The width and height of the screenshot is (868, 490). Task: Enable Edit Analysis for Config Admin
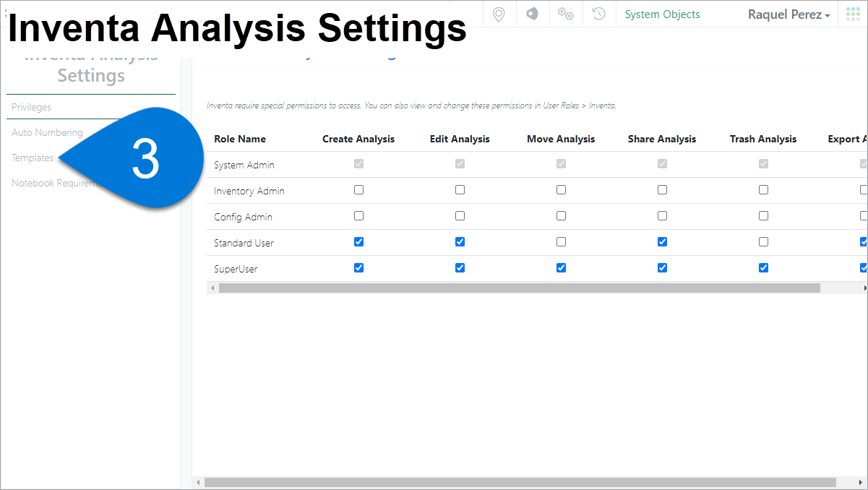(x=460, y=216)
